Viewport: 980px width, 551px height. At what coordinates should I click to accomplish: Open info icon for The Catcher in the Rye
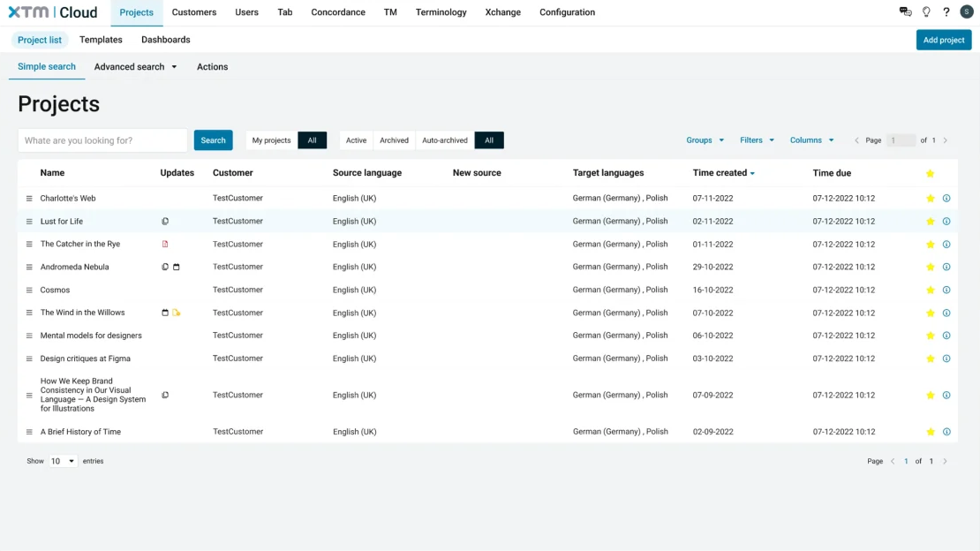(946, 245)
